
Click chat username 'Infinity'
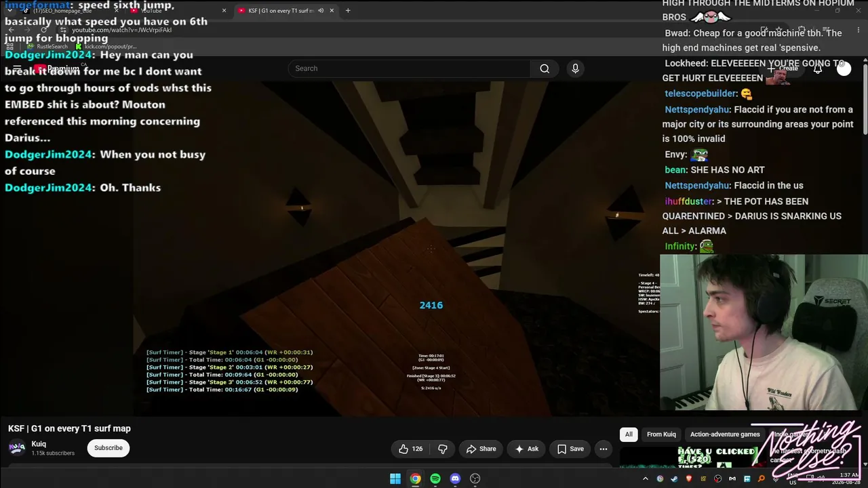pos(680,247)
